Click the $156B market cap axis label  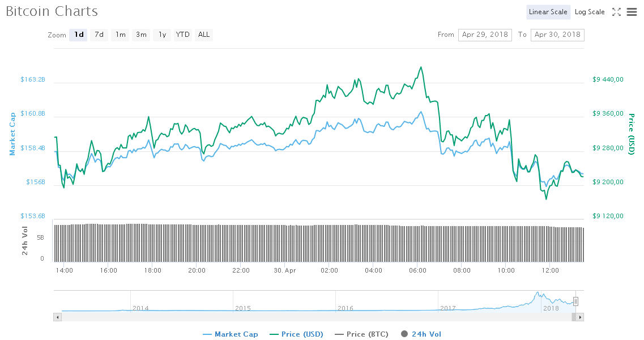[36, 182]
